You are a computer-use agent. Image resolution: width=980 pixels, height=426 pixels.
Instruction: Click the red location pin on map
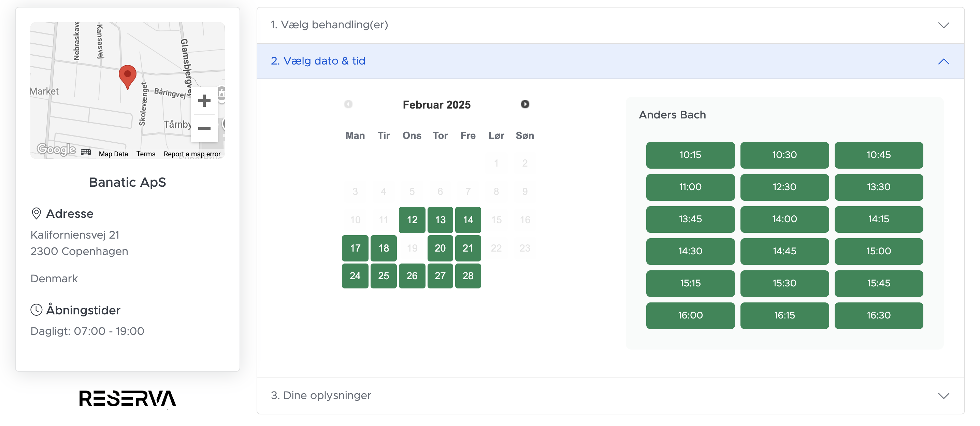[127, 77]
